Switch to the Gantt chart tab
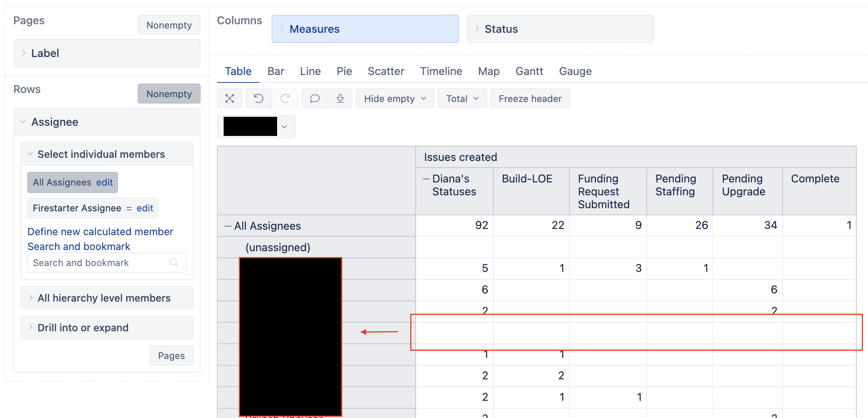 [x=529, y=71]
